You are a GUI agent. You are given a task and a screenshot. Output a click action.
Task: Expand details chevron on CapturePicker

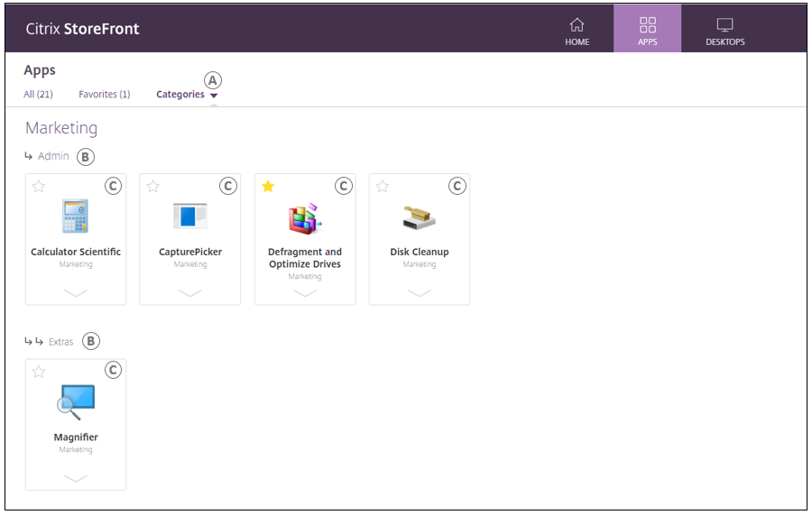(190, 293)
